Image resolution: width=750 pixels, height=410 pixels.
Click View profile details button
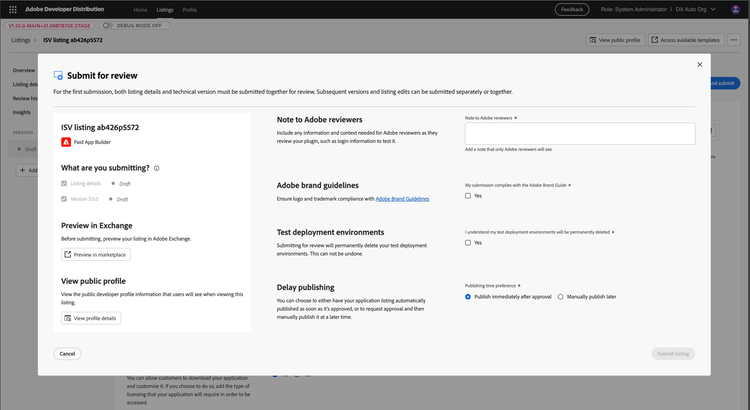[x=91, y=318]
